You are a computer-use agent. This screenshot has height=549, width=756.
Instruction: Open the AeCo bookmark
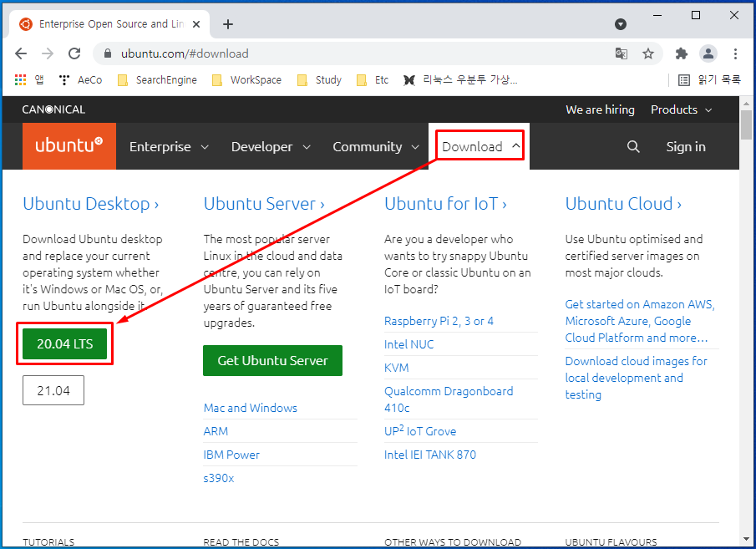[x=80, y=80]
